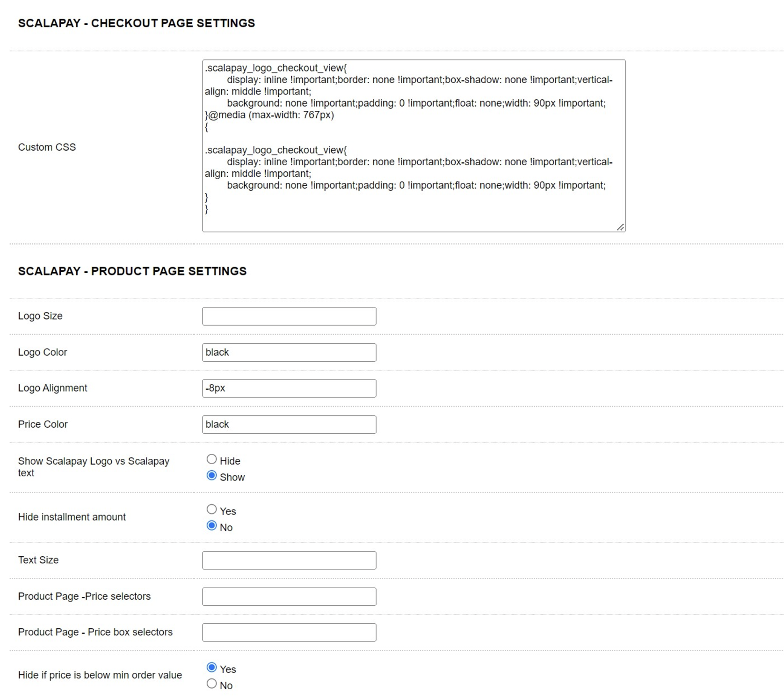
Task: Click the Custom CSS label
Action: pos(47,147)
